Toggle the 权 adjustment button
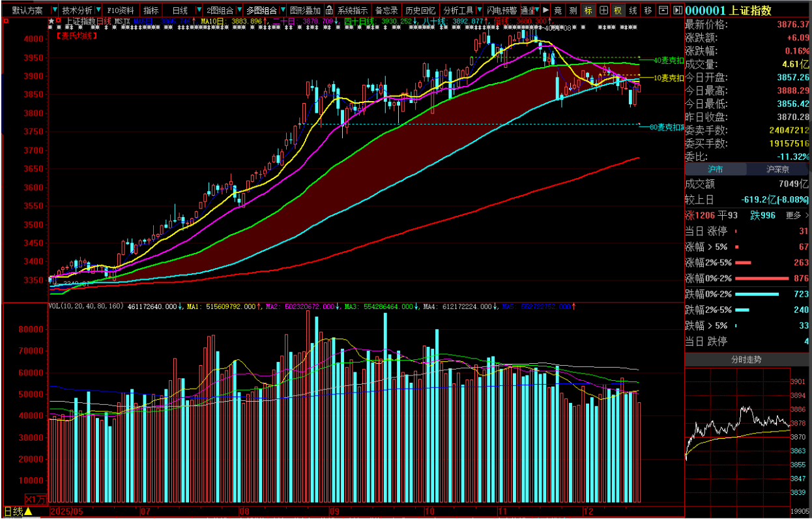The image size is (812, 519). pyautogui.click(x=618, y=10)
